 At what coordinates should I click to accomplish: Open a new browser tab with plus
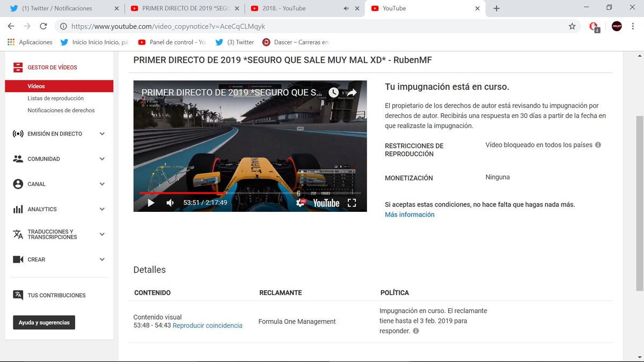[x=496, y=8]
